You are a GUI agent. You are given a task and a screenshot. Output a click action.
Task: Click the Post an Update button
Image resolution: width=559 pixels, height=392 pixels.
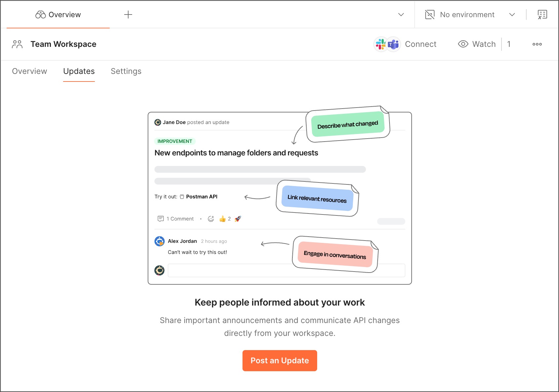[x=279, y=361]
